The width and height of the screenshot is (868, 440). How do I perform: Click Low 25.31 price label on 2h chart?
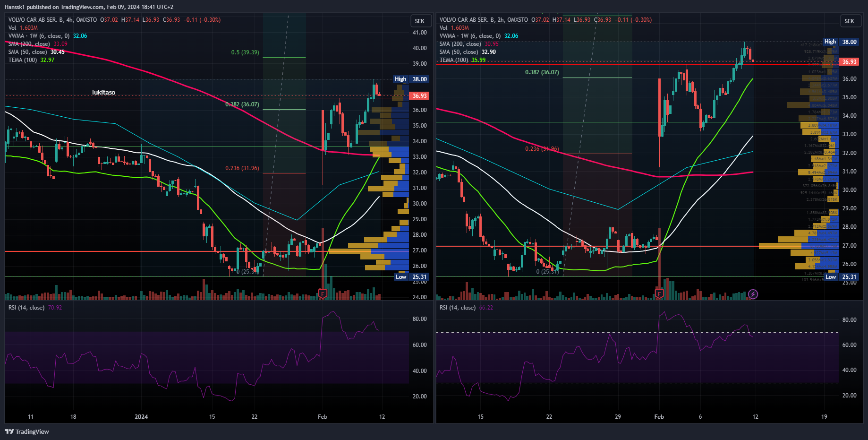click(x=841, y=277)
